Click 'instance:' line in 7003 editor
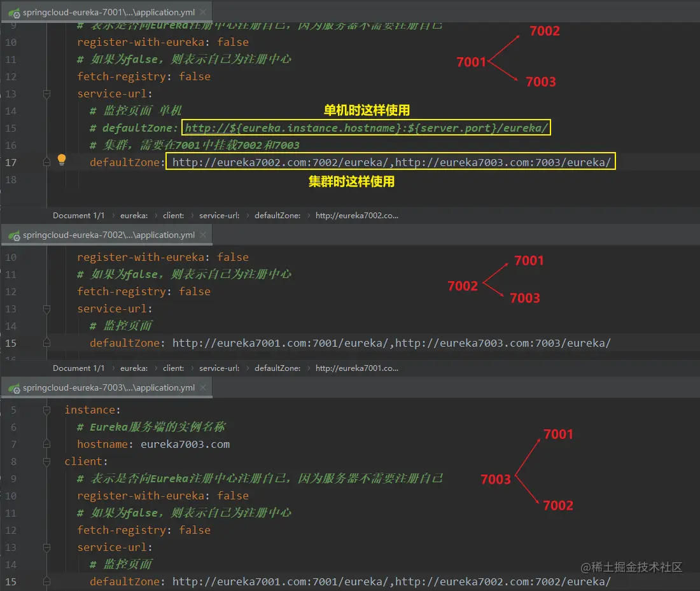 92,410
